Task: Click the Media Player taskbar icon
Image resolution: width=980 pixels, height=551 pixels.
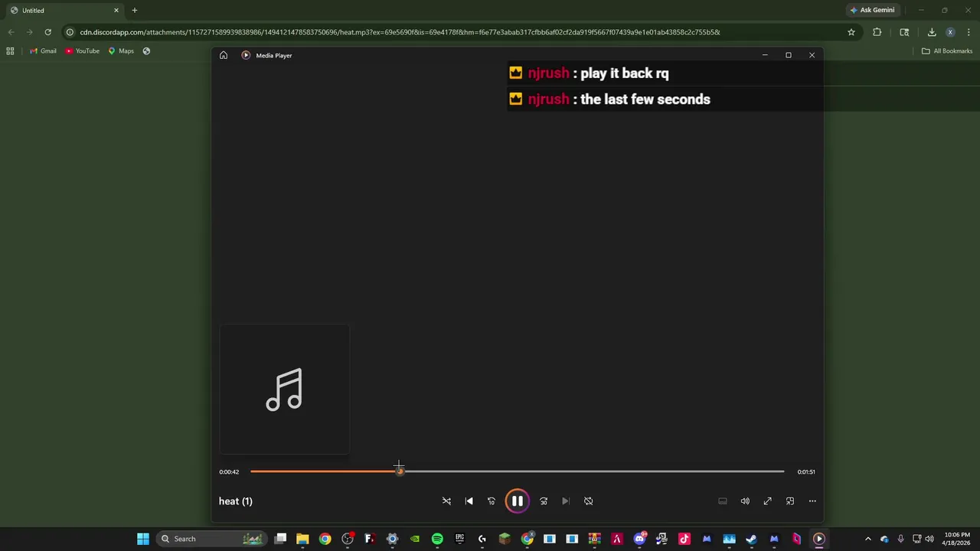Action: (x=818, y=539)
